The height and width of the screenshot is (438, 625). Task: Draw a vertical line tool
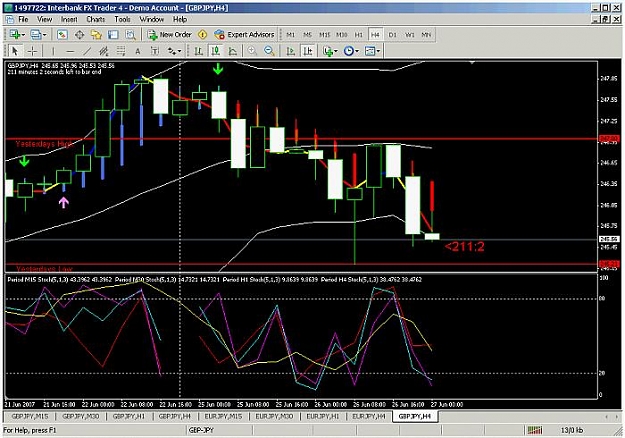pos(53,51)
